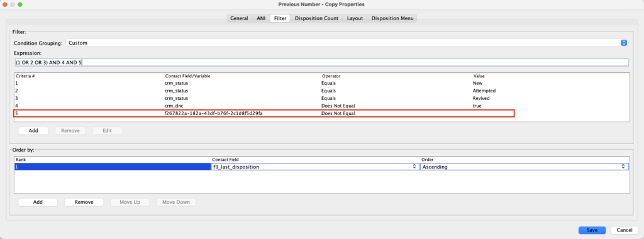Image resolution: width=644 pixels, height=239 pixels.
Task: Click the Operator column header
Action: (x=396, y=76)
